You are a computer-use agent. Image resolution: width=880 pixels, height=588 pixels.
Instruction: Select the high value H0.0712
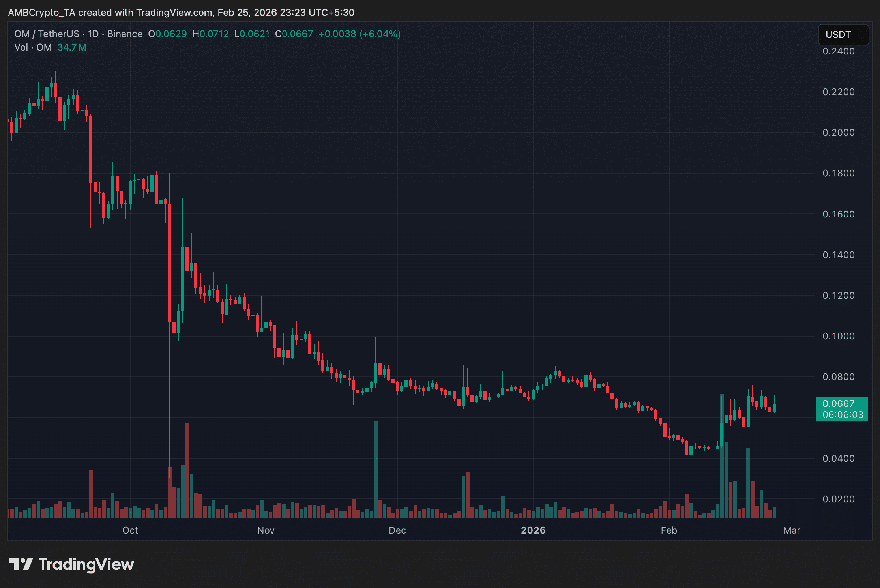[x=211, y=34]
